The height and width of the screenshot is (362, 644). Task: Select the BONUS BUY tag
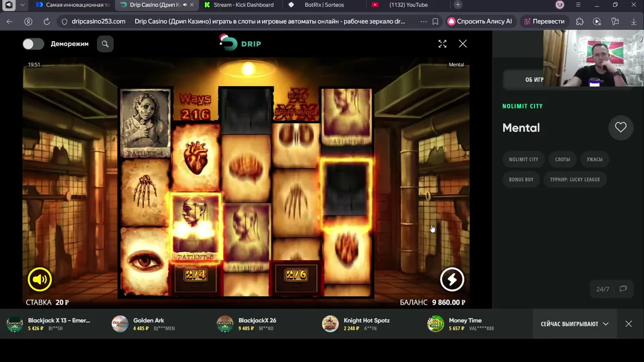click(x=521, y=179)
